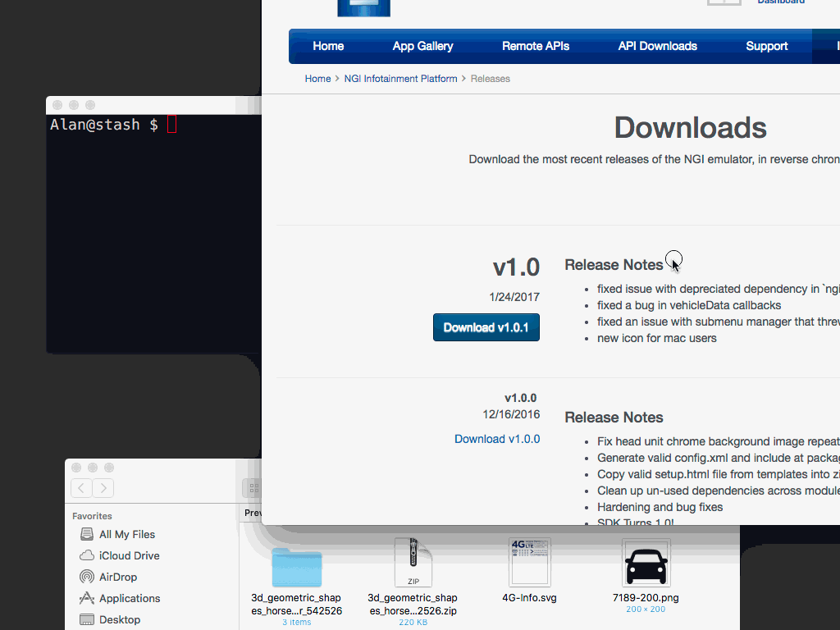The height and width of the screenshot is (630, 840).
Task: Click the site logo icon above the navigation bar
Action: click(363, 8)
